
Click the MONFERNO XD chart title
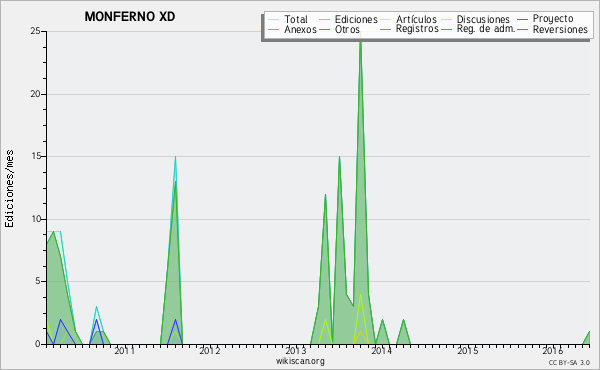(130, 17)
